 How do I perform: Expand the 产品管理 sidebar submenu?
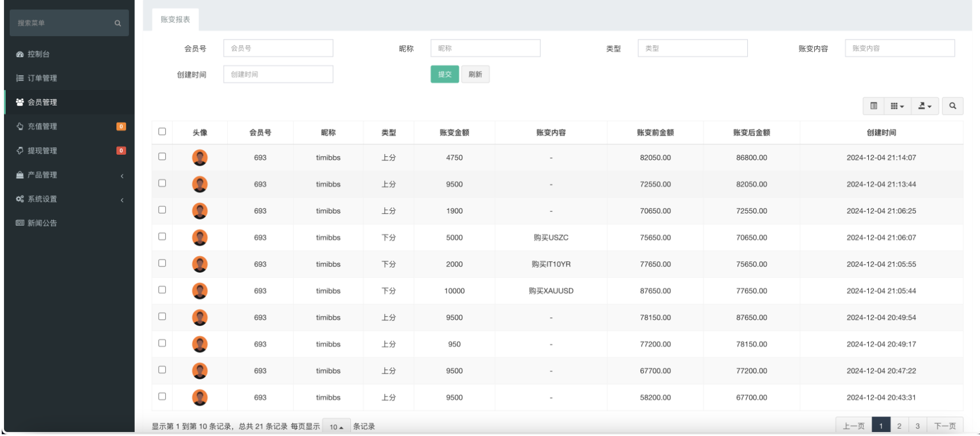click(69, 175)
